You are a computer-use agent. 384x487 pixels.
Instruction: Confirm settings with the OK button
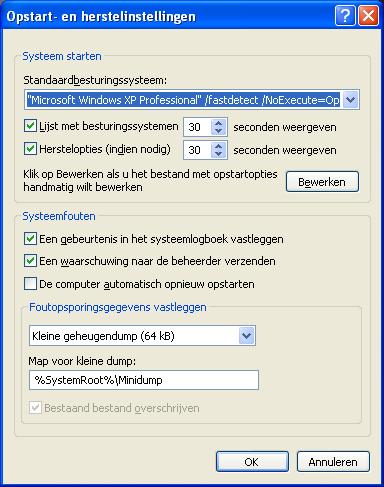pyautogui.click(x=252, y=462)
